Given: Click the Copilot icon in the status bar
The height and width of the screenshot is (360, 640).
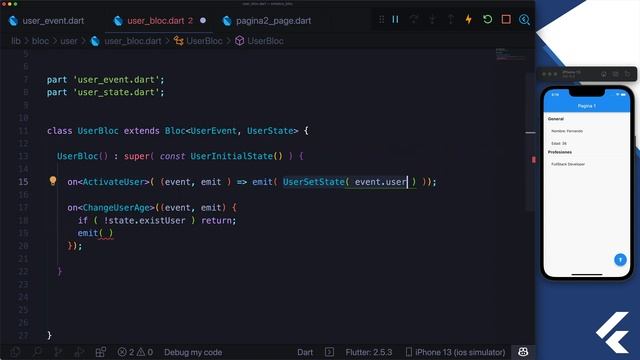Looking at the screenshot, I should [x=523, y=352].
